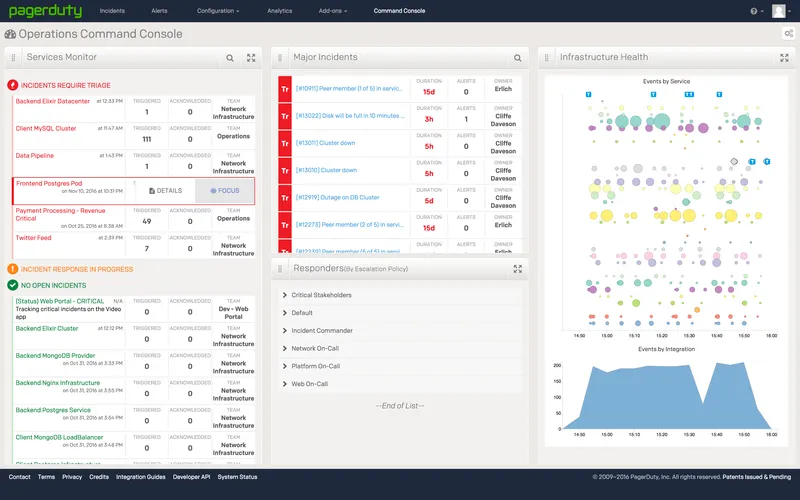Open Client MySQL Cluster service
The width and height of the screenshot is (800, 500).
tap(46, 129)
